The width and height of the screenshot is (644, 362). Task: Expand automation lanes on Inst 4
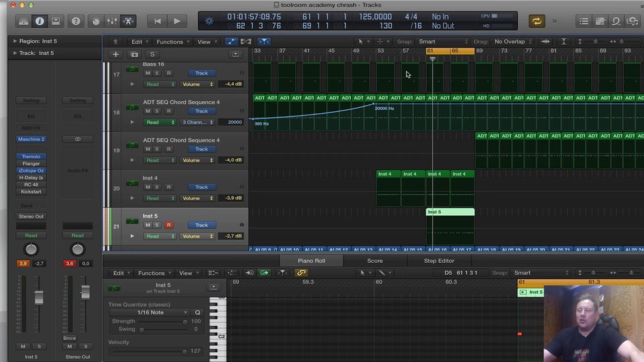[132, 198]
